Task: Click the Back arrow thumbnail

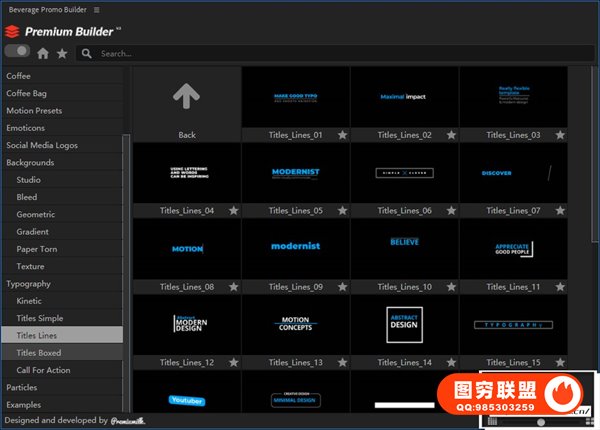Action: 187,97
